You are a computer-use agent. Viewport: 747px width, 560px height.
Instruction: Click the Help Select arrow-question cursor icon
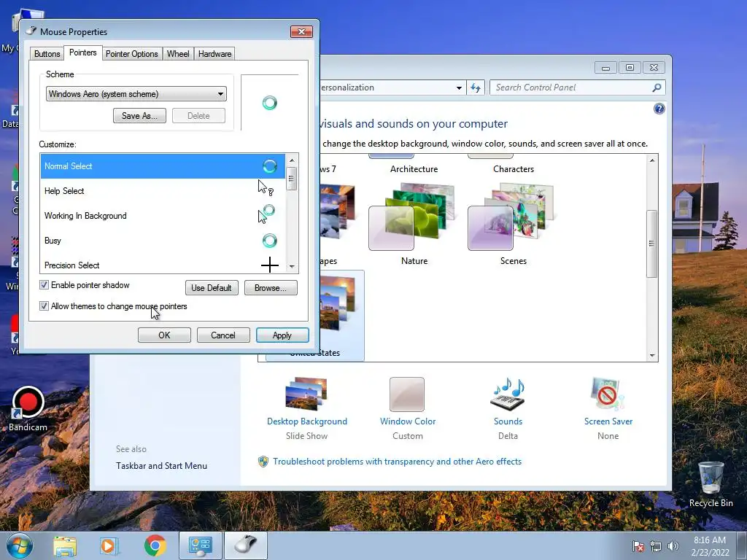pyautogui.click(x=266, y=188)
